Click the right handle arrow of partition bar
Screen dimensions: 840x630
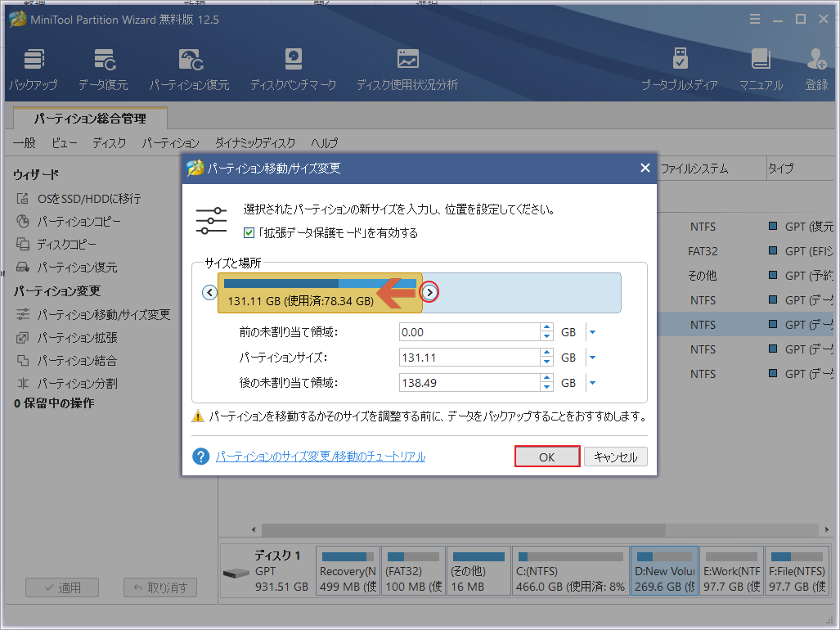[x=429, y=293]
